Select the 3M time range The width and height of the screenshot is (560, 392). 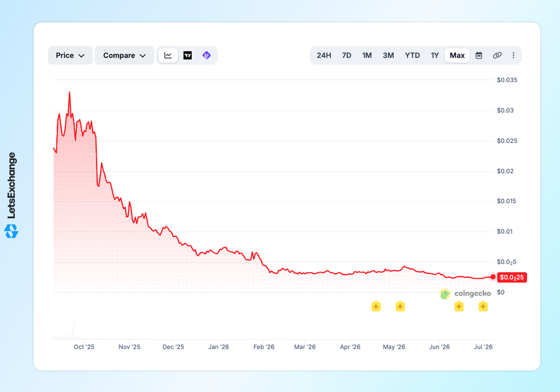[x=388, y=56]
